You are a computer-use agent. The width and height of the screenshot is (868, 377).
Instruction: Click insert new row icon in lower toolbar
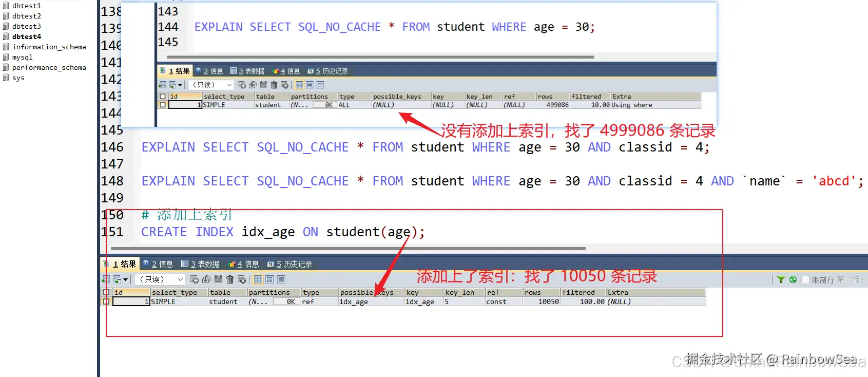tap(194, 279)
